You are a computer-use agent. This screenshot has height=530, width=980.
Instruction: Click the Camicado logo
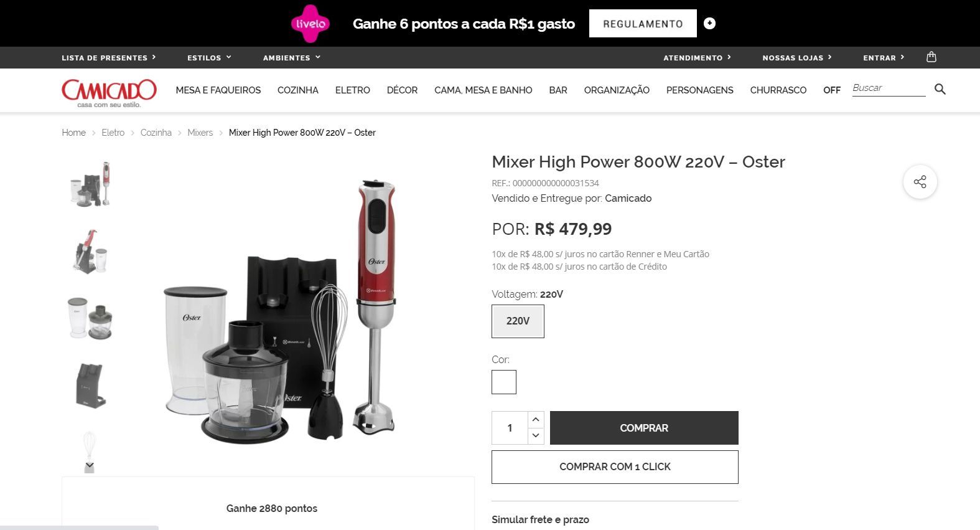[x=109, y=92]
